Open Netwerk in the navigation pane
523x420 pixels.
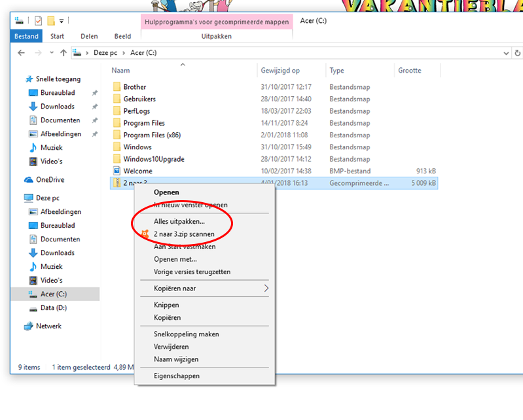(48, 326)
